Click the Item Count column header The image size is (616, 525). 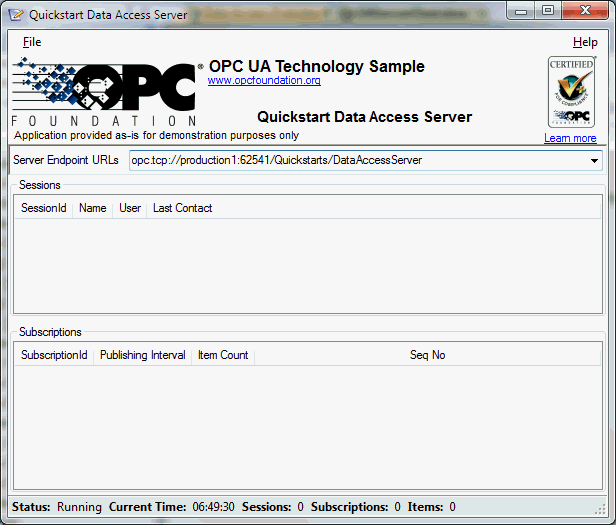tap(223, 355)
